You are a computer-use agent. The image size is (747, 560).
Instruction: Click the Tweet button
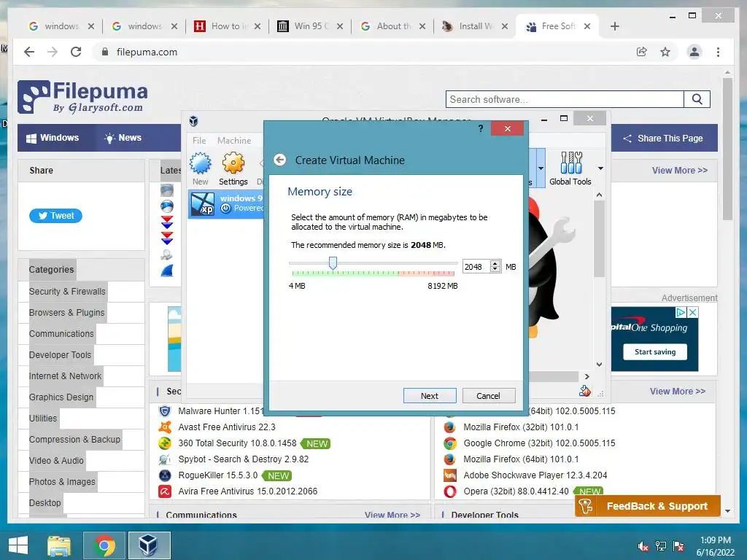[x=55, y=216]
